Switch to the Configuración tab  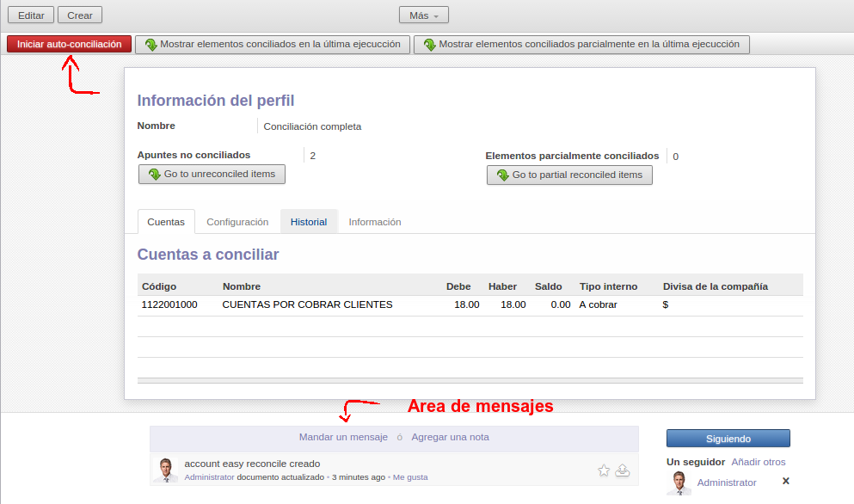tap(237, 222)
